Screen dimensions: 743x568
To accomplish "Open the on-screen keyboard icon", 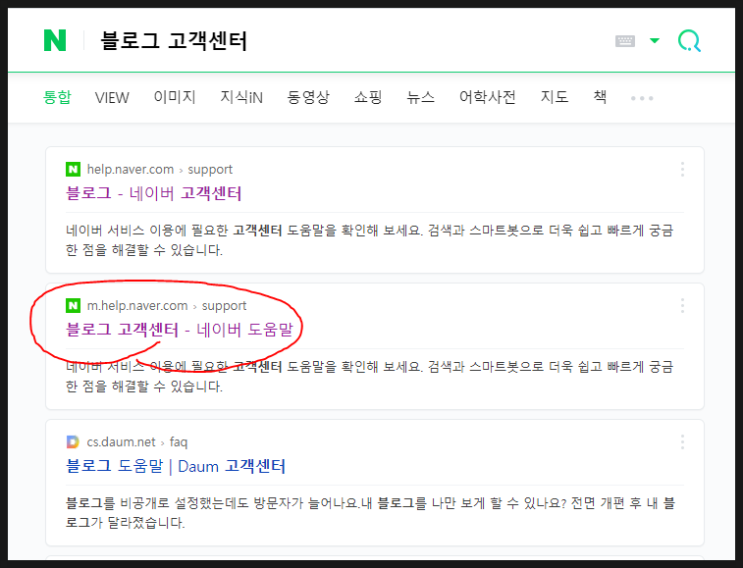I will (x=625, y=41).
